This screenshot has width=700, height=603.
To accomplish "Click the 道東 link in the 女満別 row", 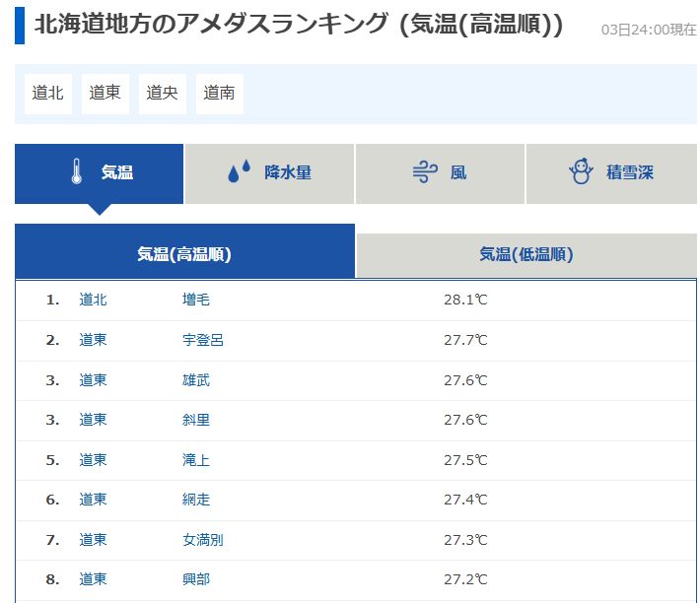I will 94,540.
